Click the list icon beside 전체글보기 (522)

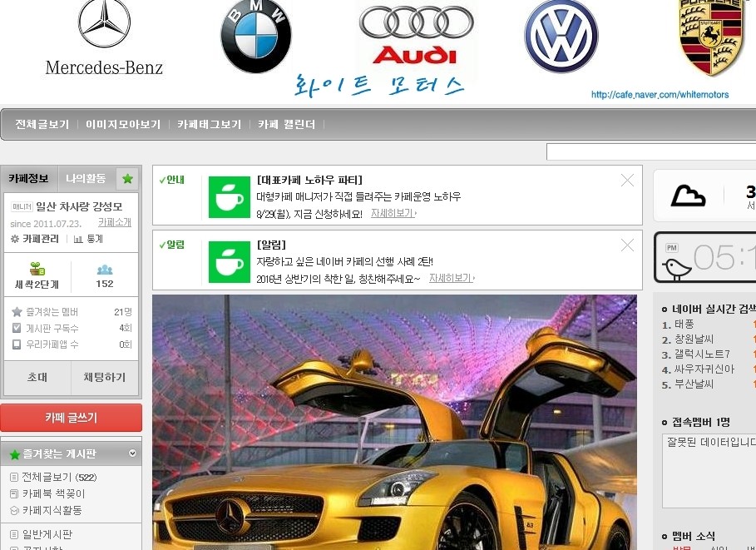point(14,477)
